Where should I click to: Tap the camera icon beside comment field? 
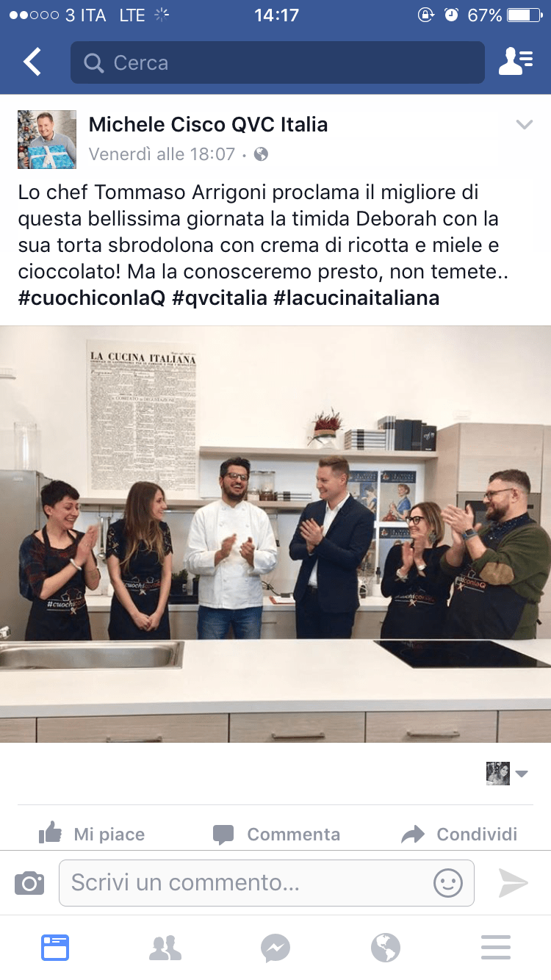(29, 882)
